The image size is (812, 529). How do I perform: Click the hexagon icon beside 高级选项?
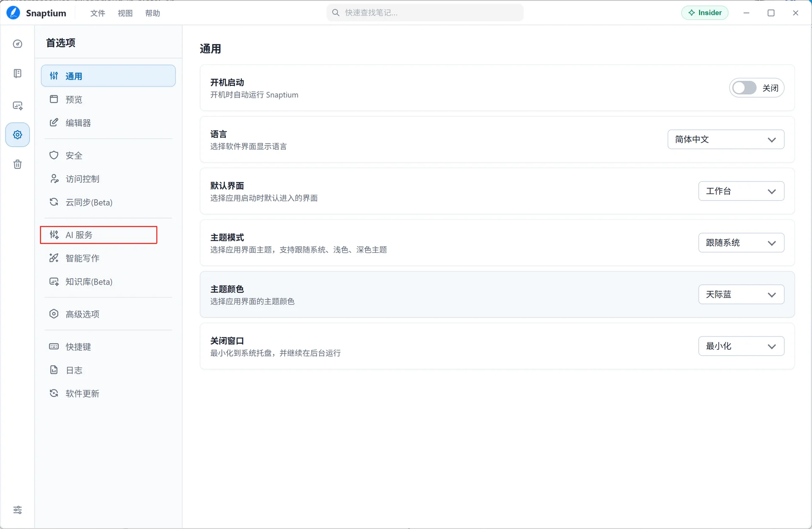coord(54,314)
